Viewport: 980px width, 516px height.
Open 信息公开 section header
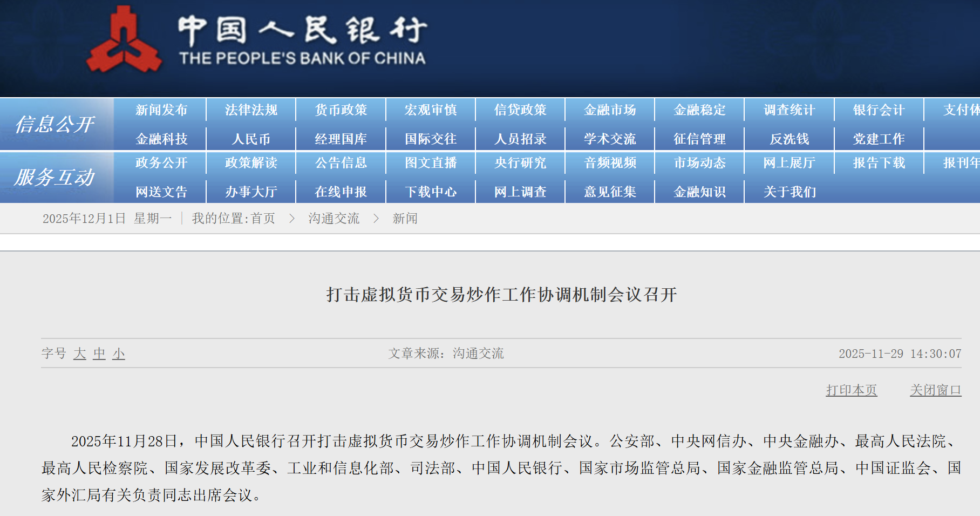click(55, 125)
